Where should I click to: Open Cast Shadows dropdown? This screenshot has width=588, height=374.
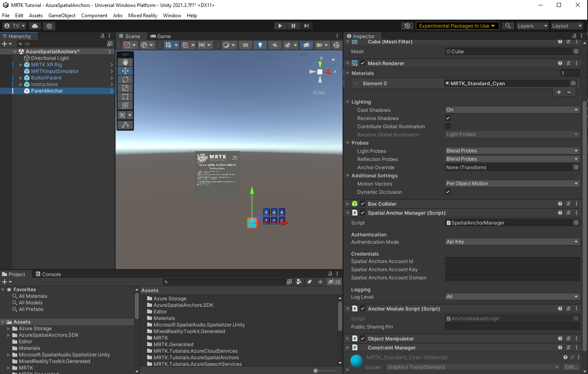coord(512,110)
